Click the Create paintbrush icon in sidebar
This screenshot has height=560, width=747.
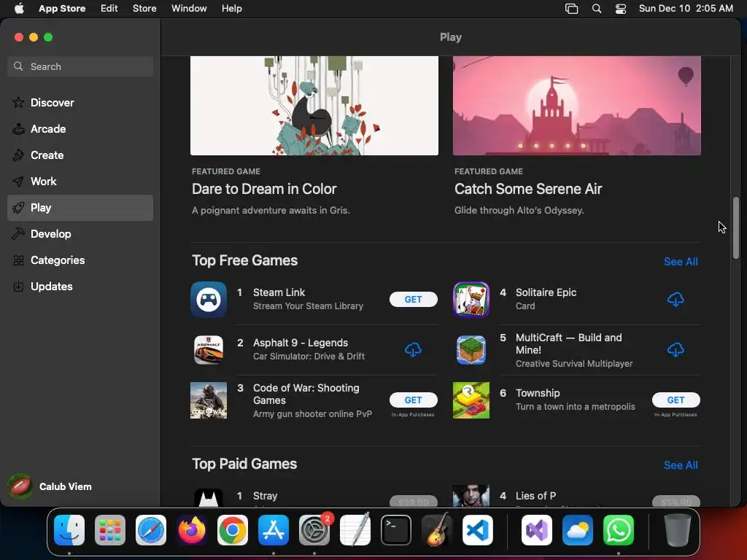[18, 155]
